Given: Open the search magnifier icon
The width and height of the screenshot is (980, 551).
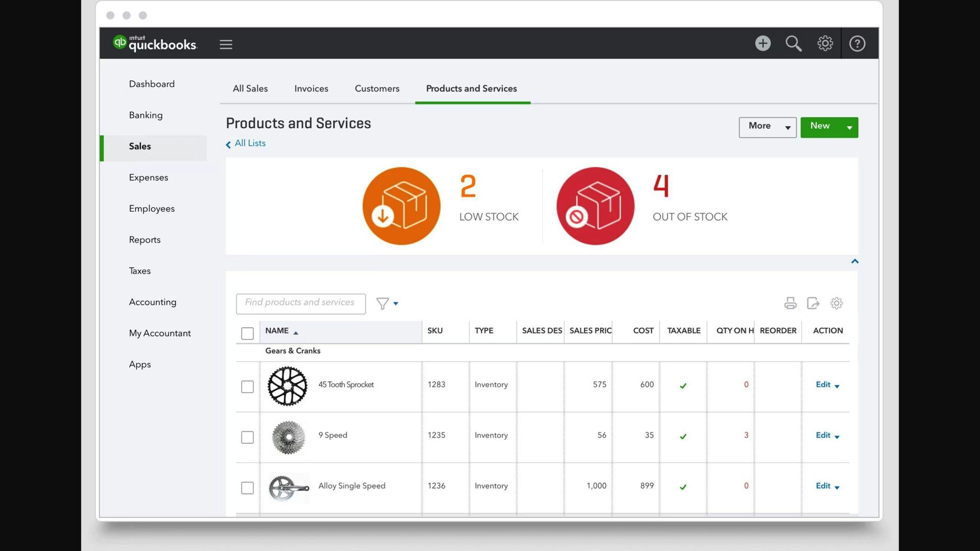Looking at the screenshot, I should pos(793,44).
